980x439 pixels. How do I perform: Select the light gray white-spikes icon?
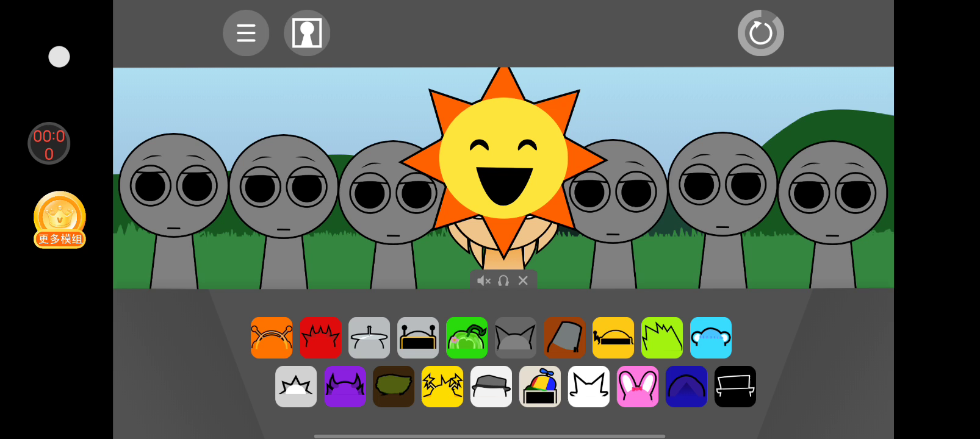(296, 387)
